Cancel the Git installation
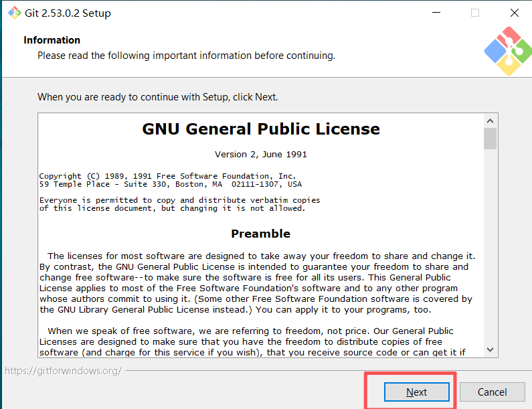The image size is (532, 409). pos(492,392)
